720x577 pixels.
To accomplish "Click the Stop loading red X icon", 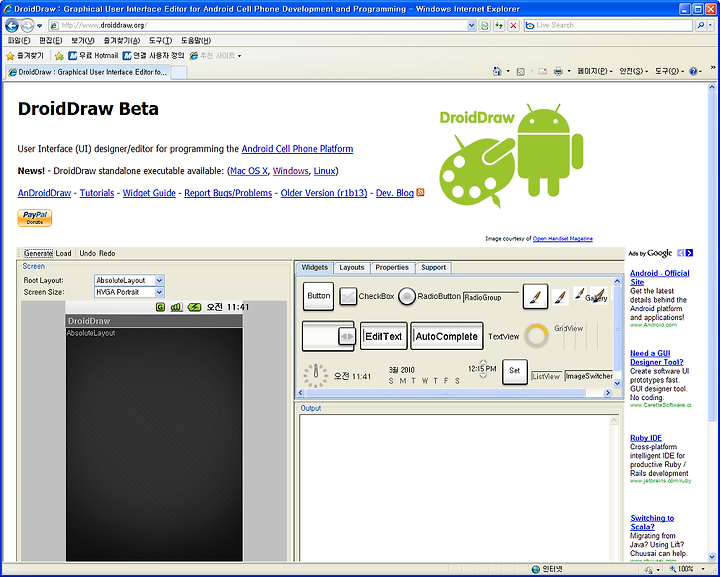I will click(513, 26).
